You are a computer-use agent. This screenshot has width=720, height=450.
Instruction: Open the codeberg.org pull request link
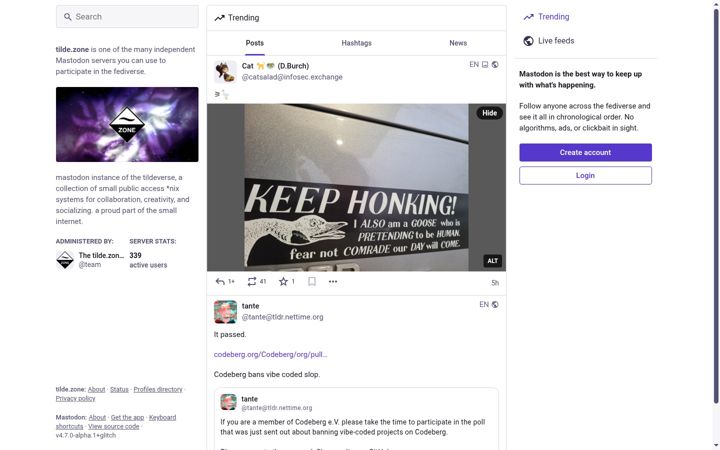click(270, 354)
